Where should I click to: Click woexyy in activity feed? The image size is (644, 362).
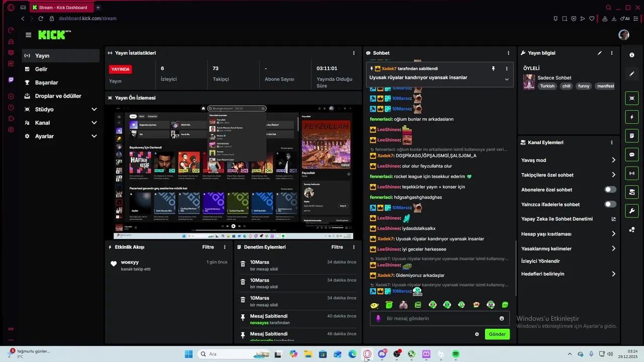[x=130, y=262]
